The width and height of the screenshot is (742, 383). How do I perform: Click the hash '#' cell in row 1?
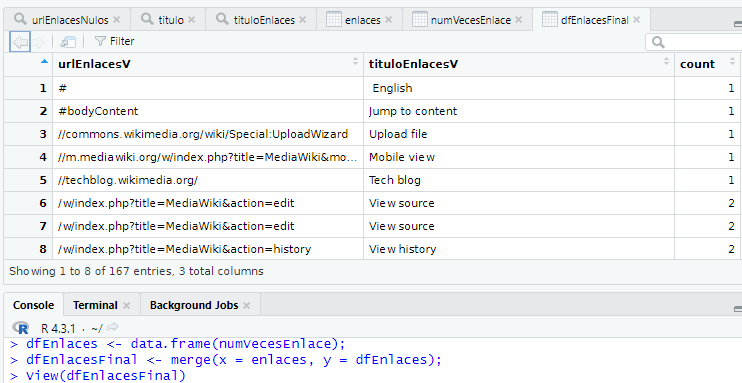click(208, 88)
